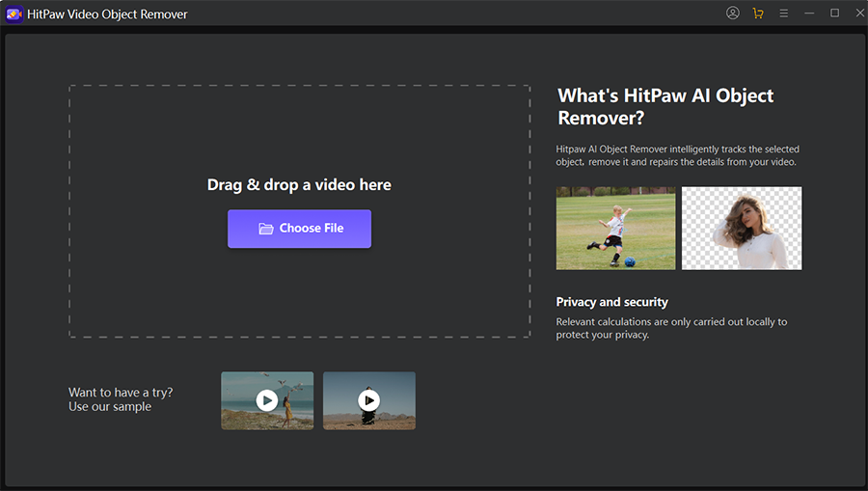Click the 'Hitpaw AI Object Remover intelligently tracks' description
The width and height of the screenshot is (868, 491).
(x=678, y=155)
